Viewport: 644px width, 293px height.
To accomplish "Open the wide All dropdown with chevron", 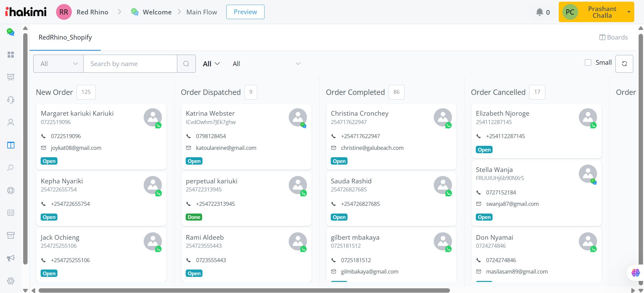I will pyautogui.click(x=267, y=64).
